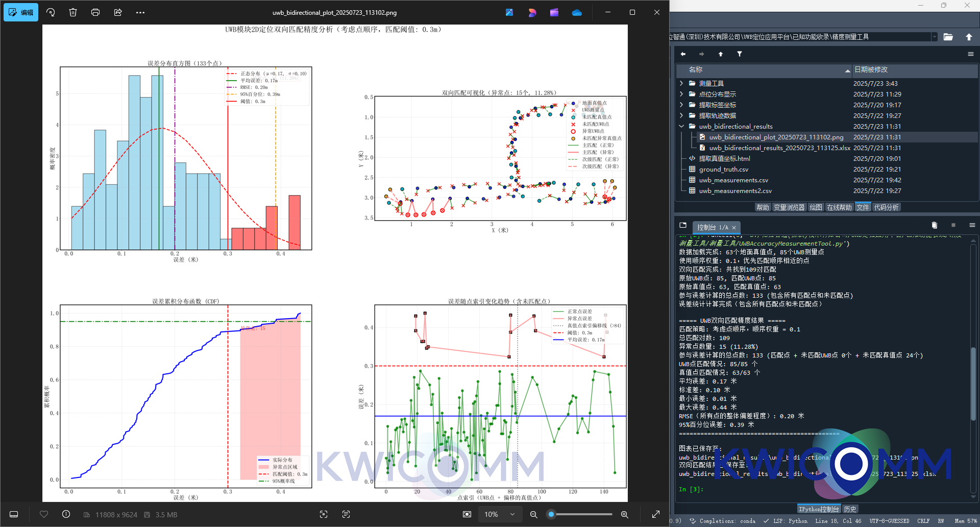Switch to the 变量浏览器 tab
The width and height of the screenshot is (980, 527).
789,207
